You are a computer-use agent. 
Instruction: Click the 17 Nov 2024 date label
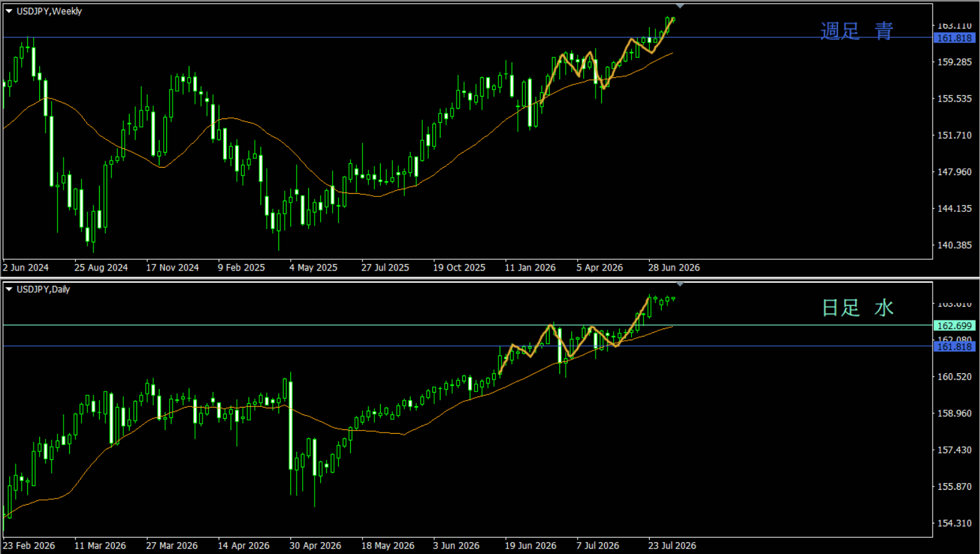[x=173, y=267]
